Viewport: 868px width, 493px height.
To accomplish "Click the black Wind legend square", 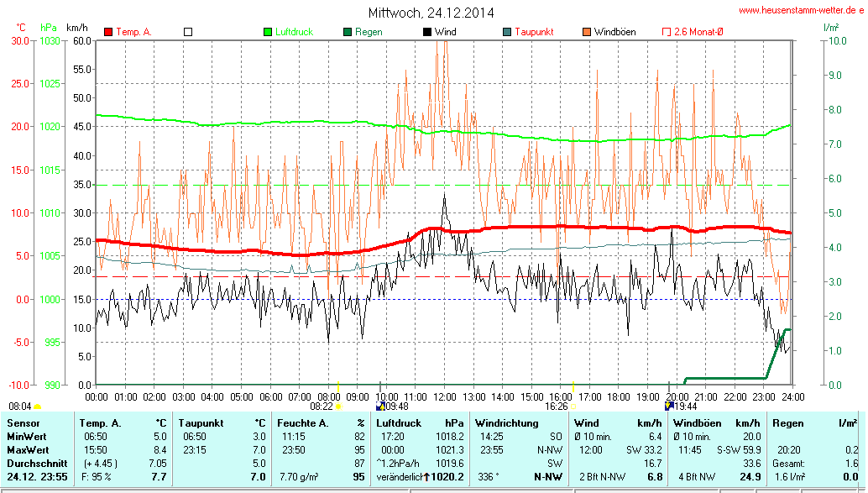I will 427,32.
